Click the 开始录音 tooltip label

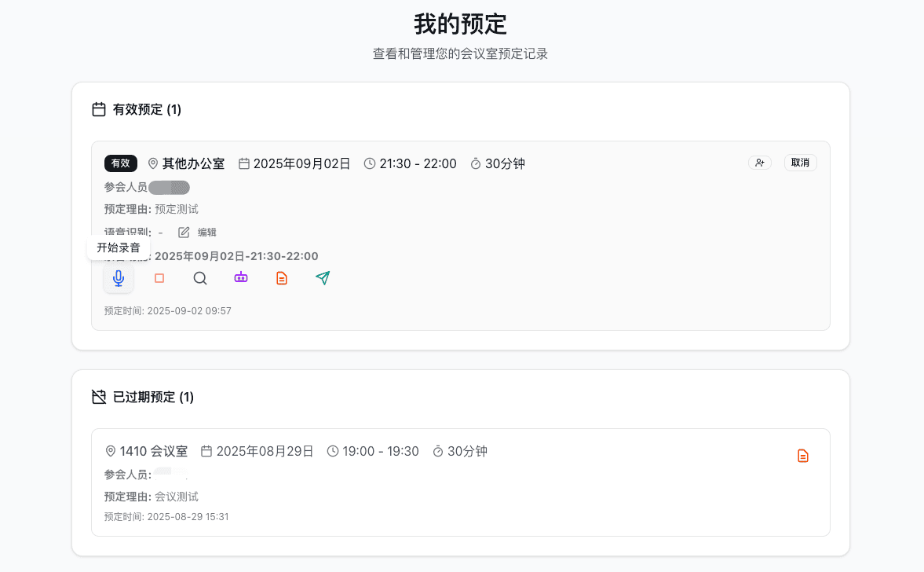click(118, 247)
